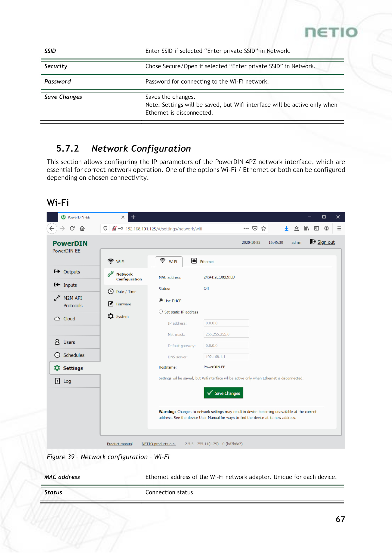This screenshot has height=554, width=392.
Task: Close the PowerDIN-EE browser tab
Action: pos(123,217)
